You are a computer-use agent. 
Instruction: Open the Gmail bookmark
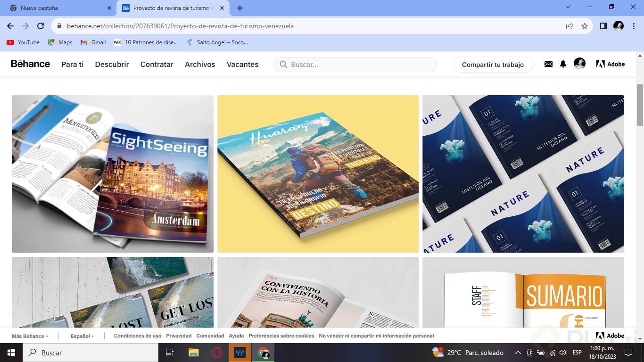(93, 42)
